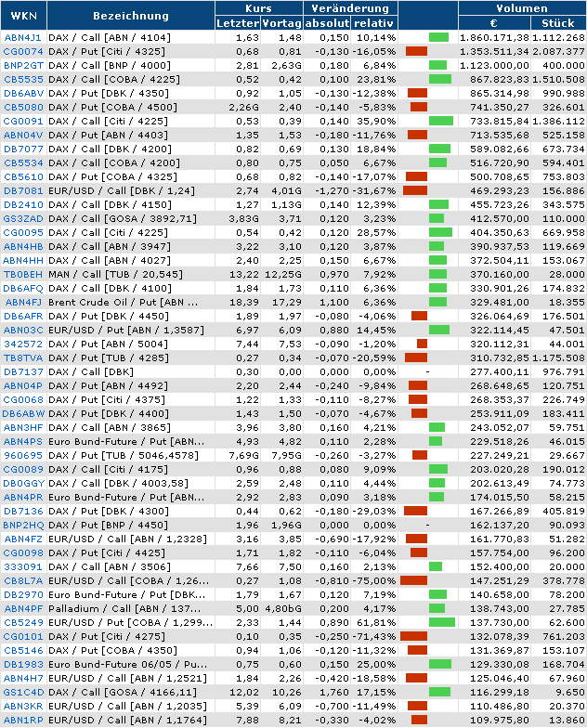
Task: Sort by Stück volume column
Action: 557,23
